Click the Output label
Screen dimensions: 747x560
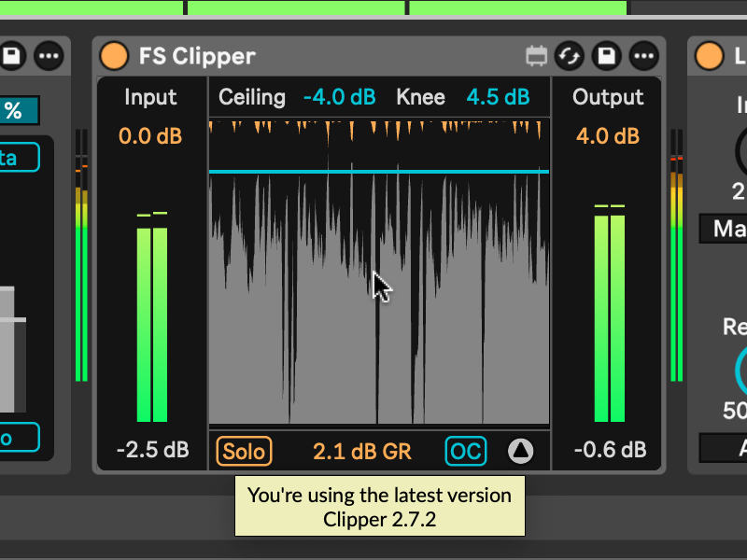(608, 97)
